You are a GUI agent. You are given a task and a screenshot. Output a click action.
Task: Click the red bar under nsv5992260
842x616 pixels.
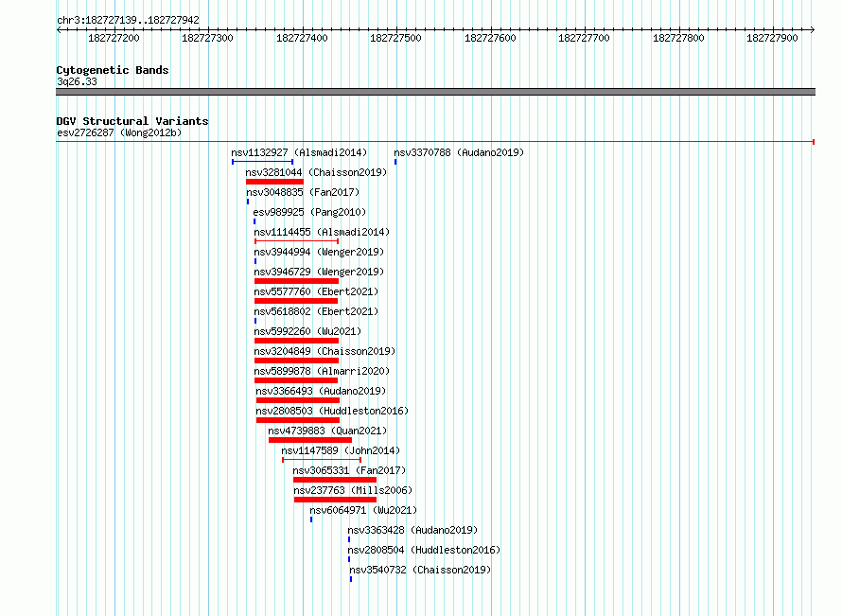296,341
